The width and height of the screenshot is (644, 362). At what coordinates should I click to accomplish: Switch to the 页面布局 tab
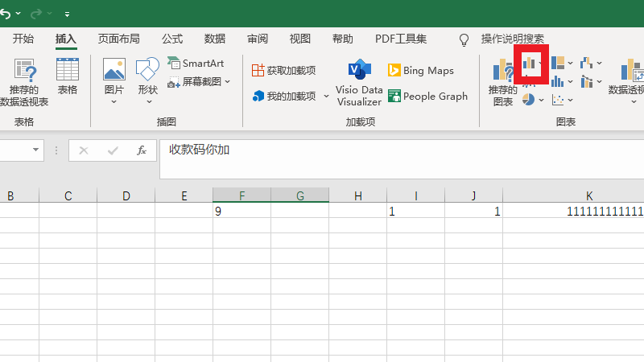pyautogui.click(x=118, y=39)
